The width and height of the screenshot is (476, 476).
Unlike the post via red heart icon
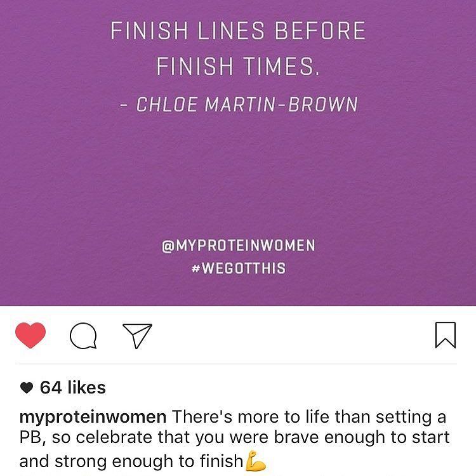coord(30,335)
